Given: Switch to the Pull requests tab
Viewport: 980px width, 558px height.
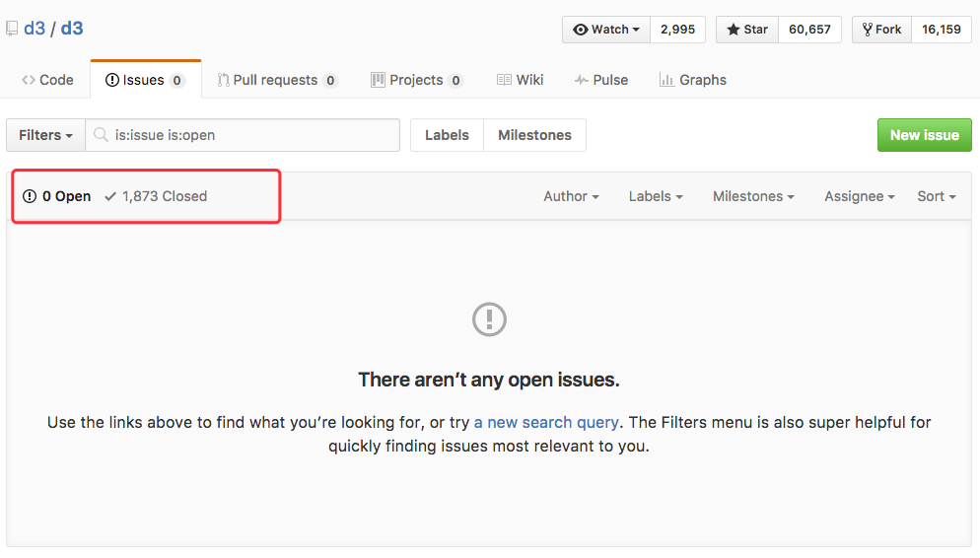Looking at the screenshot, I should click(277, 80).
